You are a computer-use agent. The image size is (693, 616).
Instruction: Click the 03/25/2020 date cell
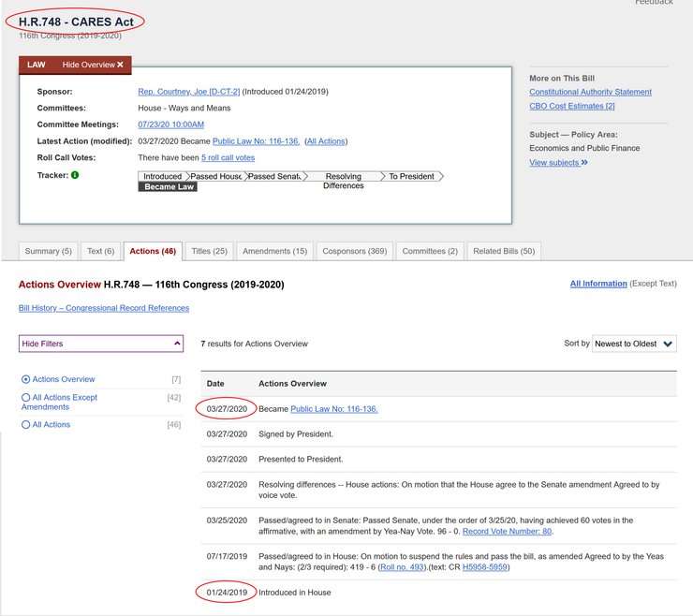coord(227,521)
